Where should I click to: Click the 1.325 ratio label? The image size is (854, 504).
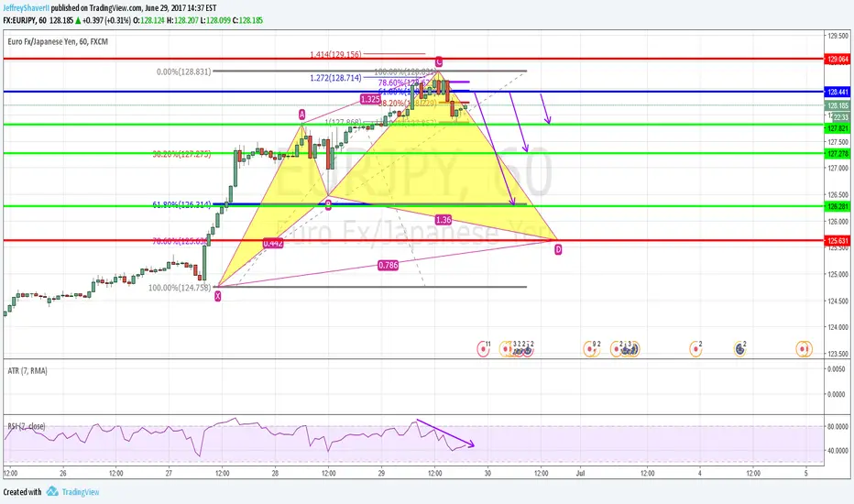(370, 99)
